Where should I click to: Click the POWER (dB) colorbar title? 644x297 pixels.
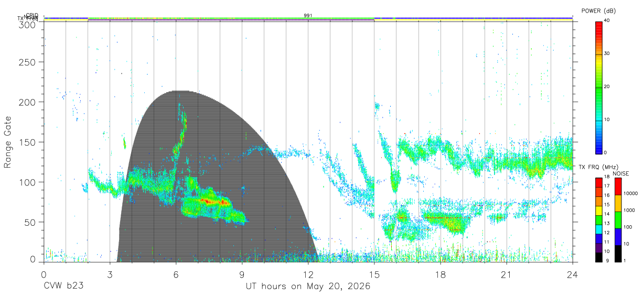[599, 10]
